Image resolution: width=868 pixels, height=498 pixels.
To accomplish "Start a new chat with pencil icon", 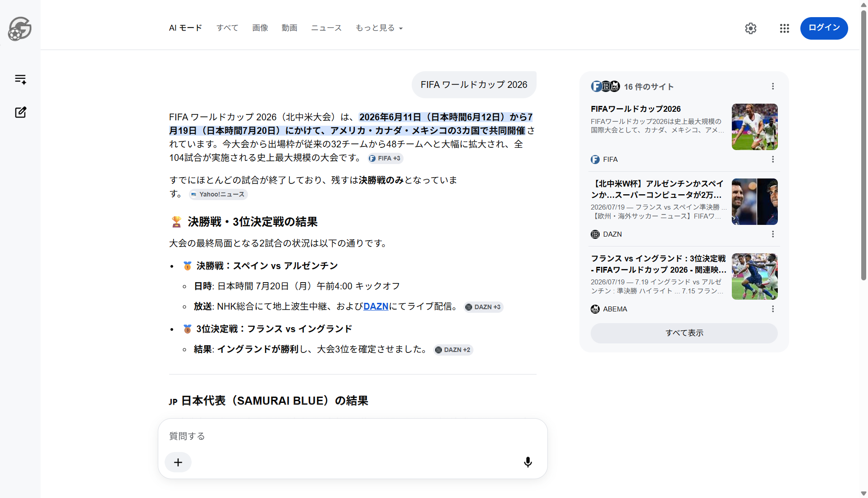I will tap(20, 112).
